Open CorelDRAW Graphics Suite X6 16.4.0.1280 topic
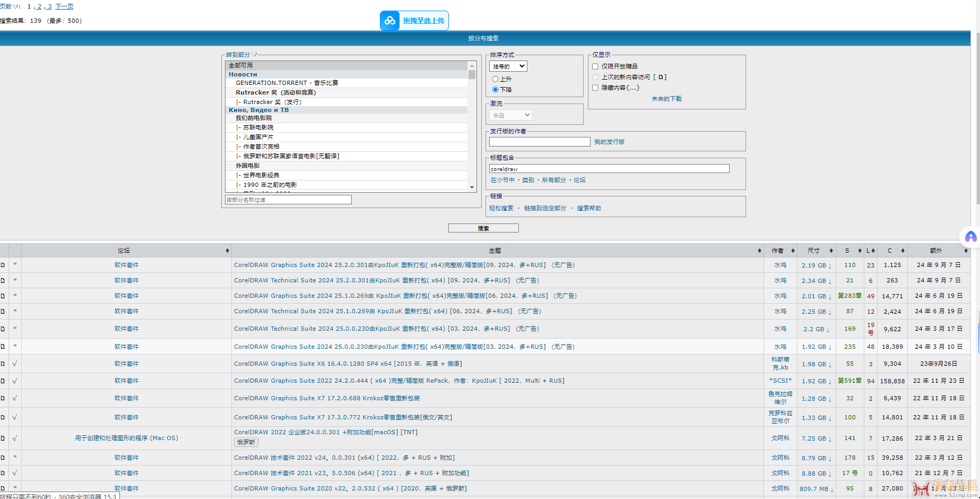Viewport: 980px width, 499px height. tap(348, 364)
